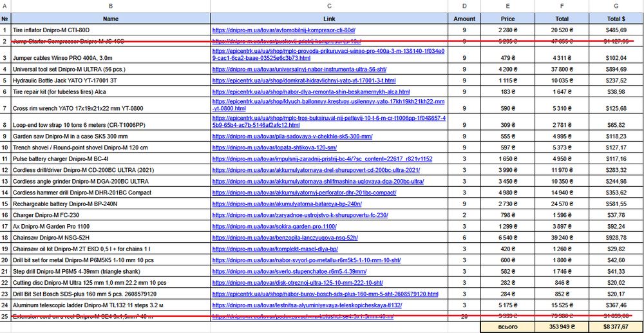
Task: Open the YATO cross rim wrench link
Action: coord(328,105)
